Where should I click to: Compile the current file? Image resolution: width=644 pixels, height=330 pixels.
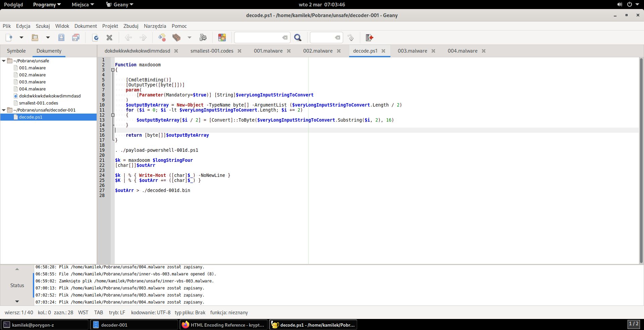point(162,38)
